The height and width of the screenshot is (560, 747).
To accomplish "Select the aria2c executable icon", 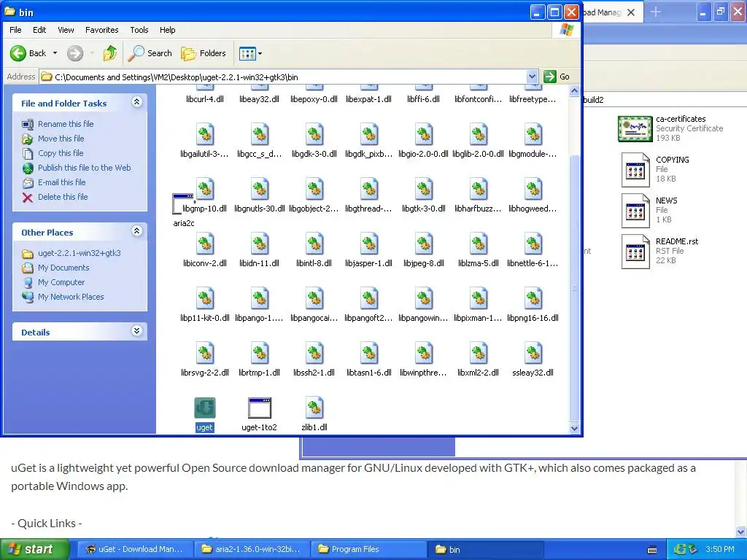I will pyautogui.click(x=183, y=204).
